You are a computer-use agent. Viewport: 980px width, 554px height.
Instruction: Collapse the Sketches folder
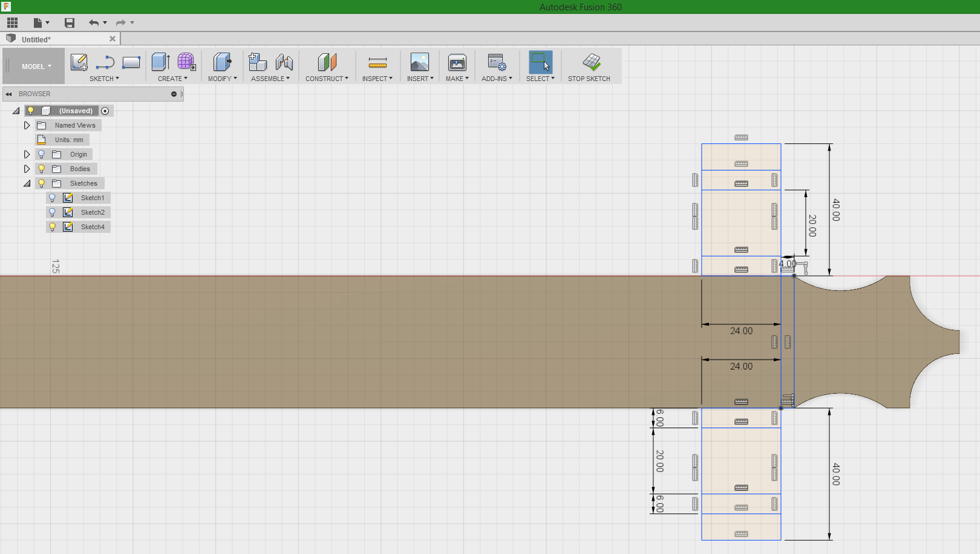27,183
